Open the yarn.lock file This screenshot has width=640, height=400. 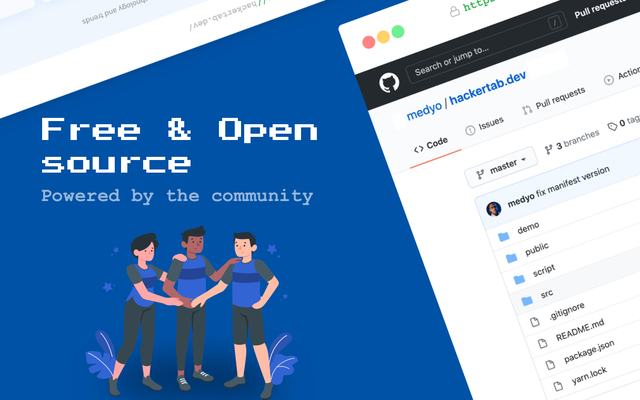pos(589,376)
